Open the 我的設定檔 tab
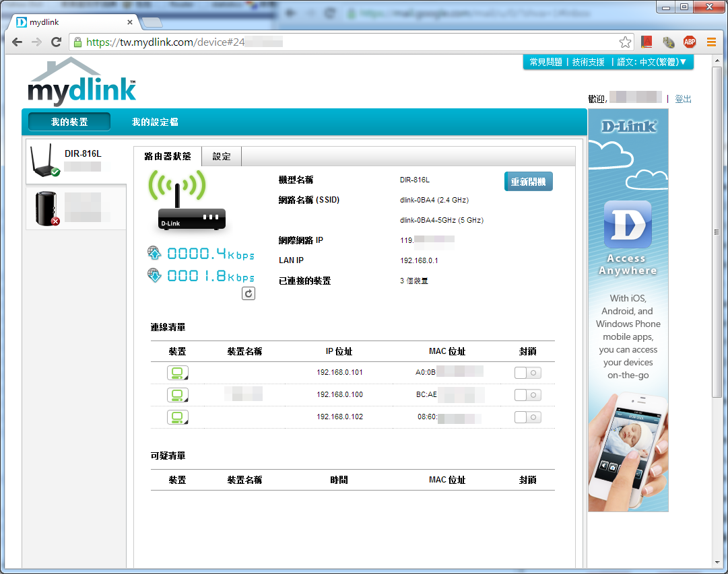This screenshot has height=574, width=728. pyautogui.click(x=155, y=122)
